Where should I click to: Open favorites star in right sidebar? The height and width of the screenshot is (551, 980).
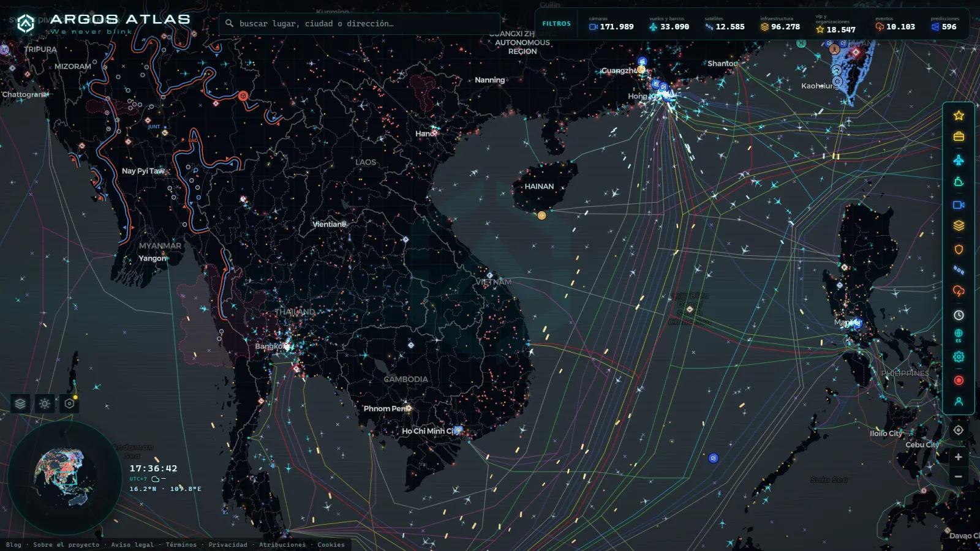(x=959, y=116)
